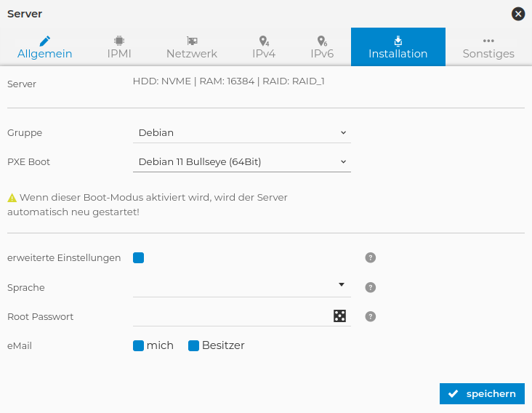
Task: Click the network card icon above Netzwerk
Action: coord(192,41)
